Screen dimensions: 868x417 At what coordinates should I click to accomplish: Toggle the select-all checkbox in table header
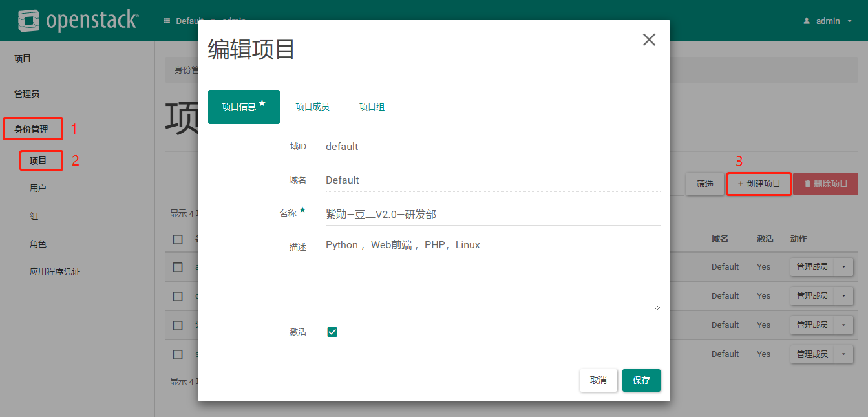point(178,239)
